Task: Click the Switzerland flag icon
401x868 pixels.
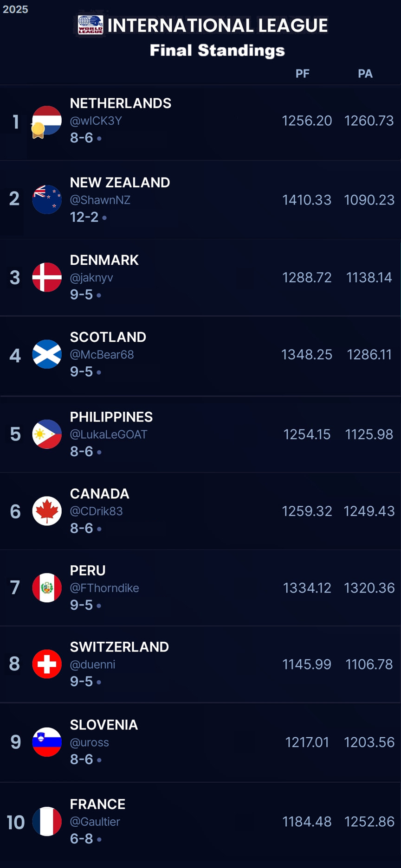Action: click(47, 664)
